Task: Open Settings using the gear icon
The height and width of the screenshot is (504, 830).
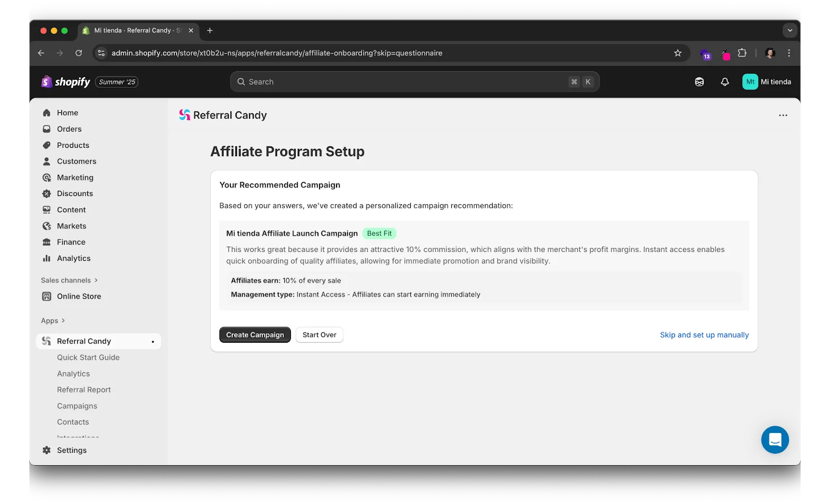Action: [x=47, y=450]
